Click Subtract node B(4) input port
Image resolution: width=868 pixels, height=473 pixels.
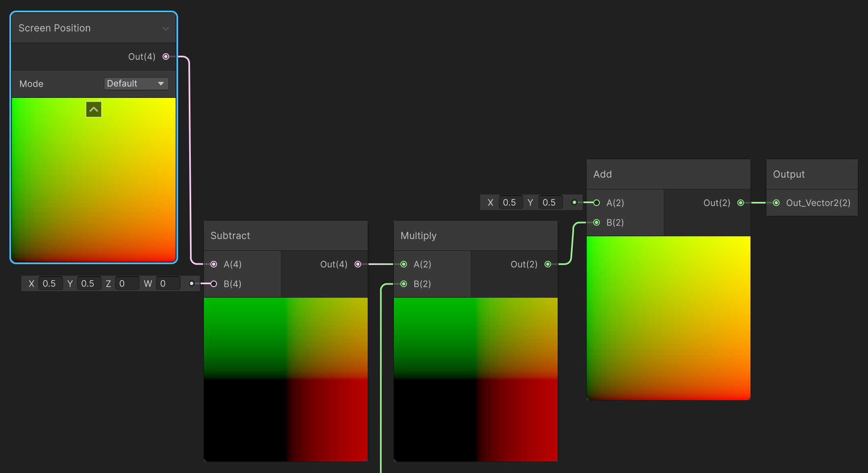(x=214, y=284)
